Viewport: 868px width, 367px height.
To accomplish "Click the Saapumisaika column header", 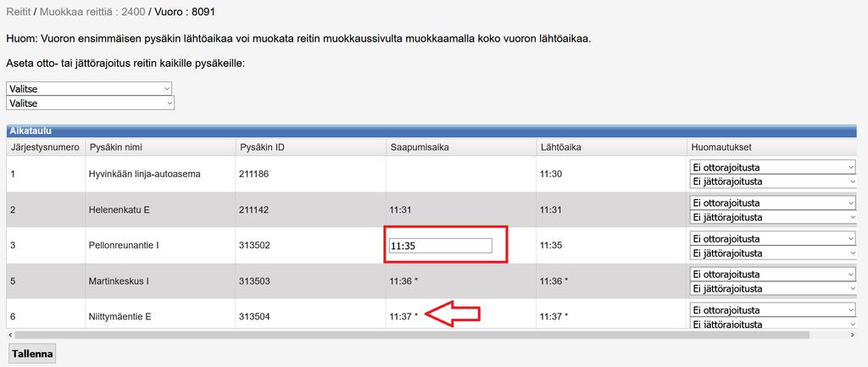I will (x=460, y=147).
